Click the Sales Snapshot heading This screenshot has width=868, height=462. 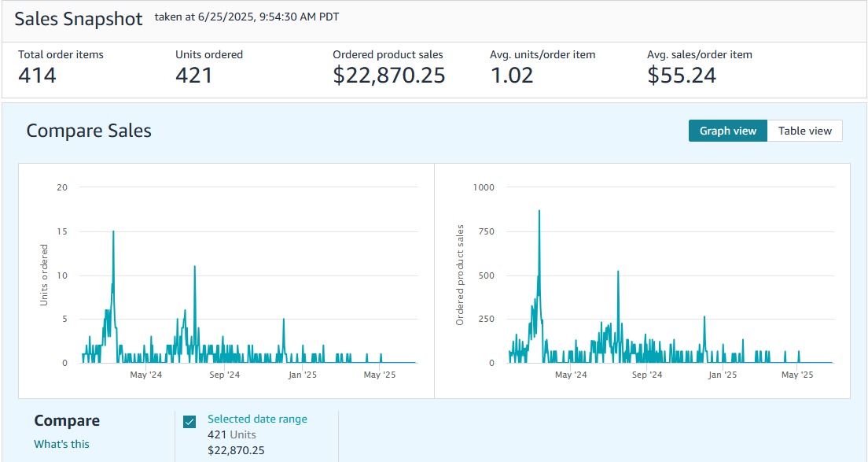[79, 19]
